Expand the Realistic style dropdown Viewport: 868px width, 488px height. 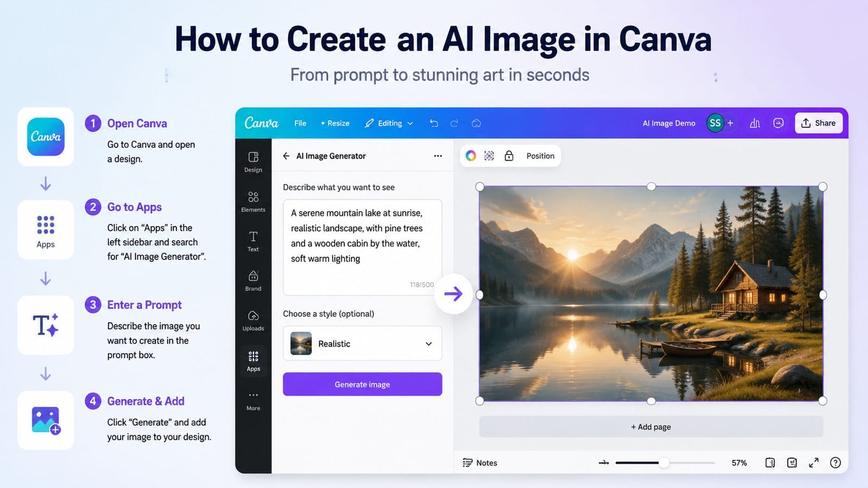click(x=429, y=344)
